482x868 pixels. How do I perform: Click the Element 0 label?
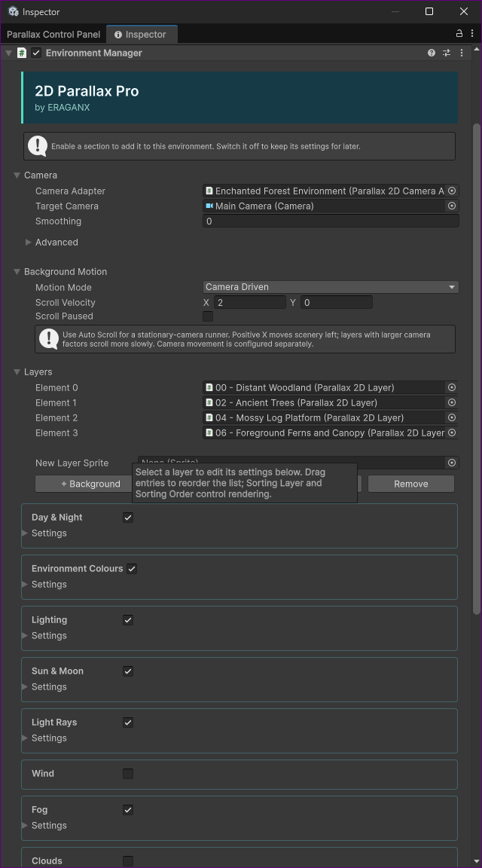click(56, 387)
